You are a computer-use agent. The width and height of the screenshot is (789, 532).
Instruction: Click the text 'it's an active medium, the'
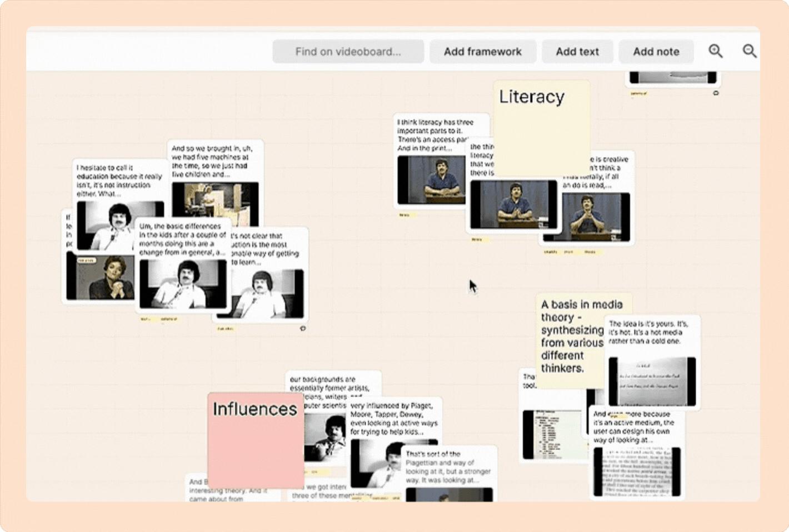[633, 423]
